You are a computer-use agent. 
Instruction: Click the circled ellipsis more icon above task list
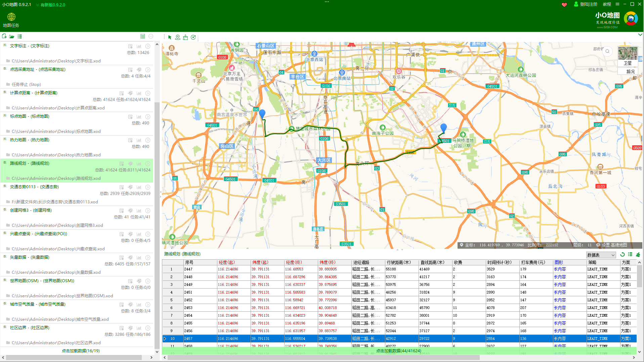click(x=151, y=36)
